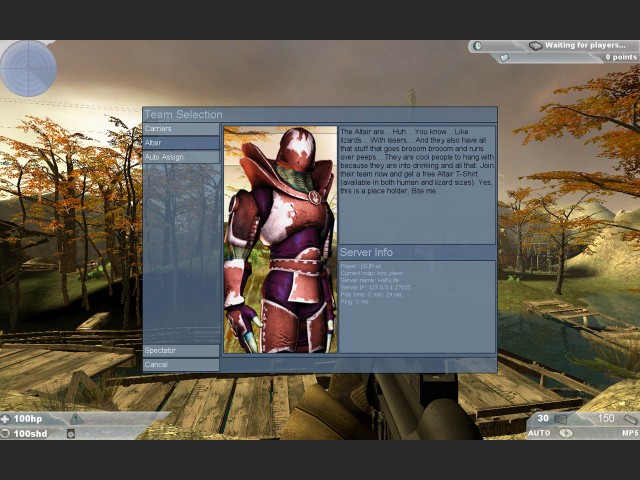This screenshot has height=480, width=640.
Task: Click the '150' reserve ammo count
Action: tap(606, 418)
